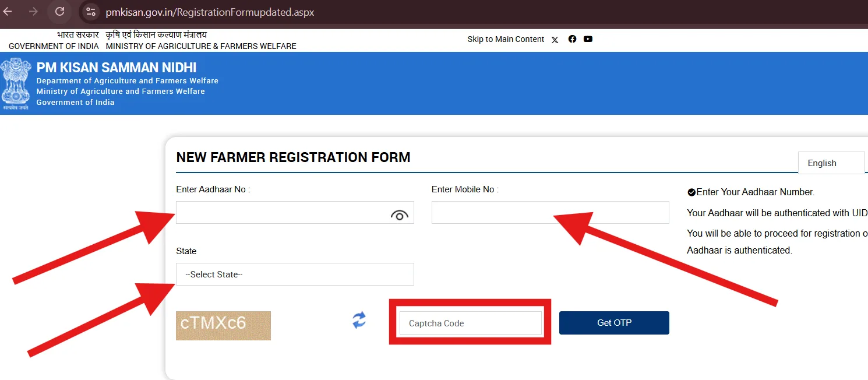Open the Facebook page icon
Image resolution: width=868 pixels, height=380 pixels.
point(572,39)
